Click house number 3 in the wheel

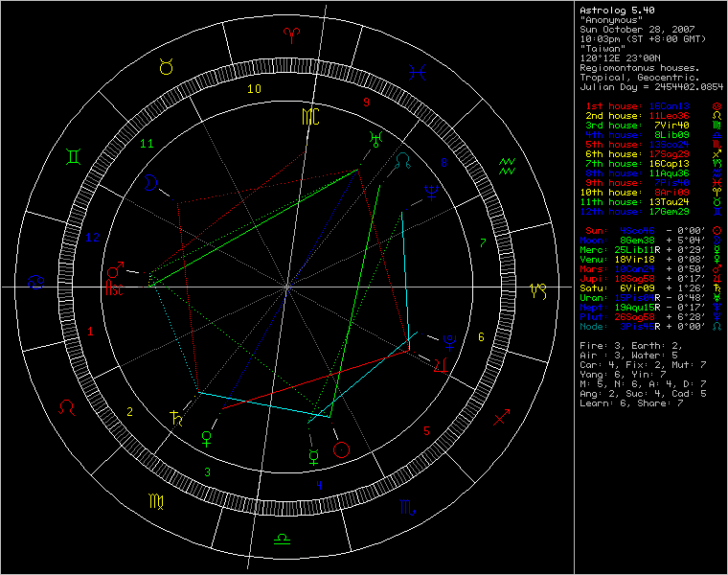coord(208,471)
